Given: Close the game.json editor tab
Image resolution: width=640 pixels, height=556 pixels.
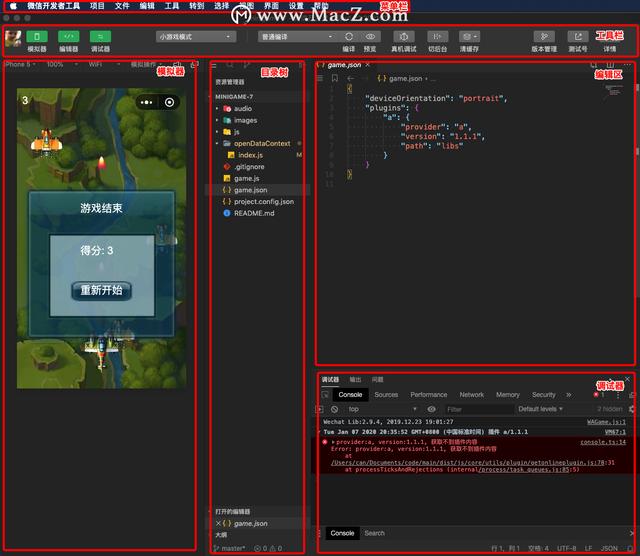Looking at the screenshot, I should 367,65.
